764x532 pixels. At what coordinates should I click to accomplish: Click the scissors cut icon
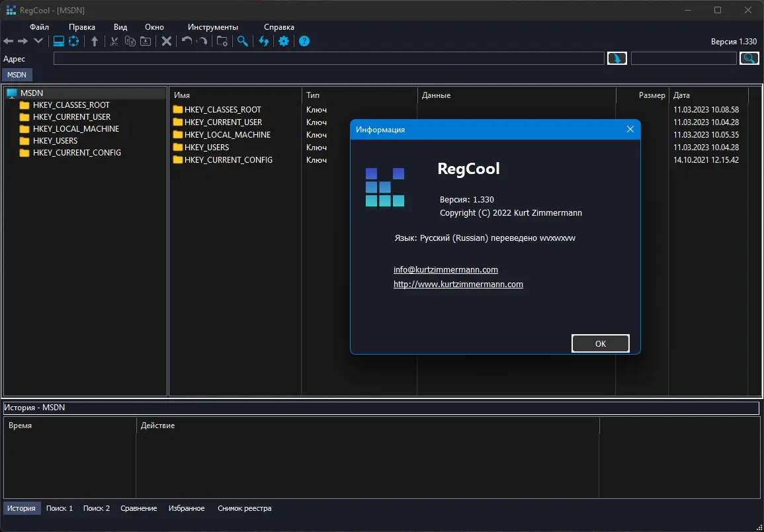[114, 41]
